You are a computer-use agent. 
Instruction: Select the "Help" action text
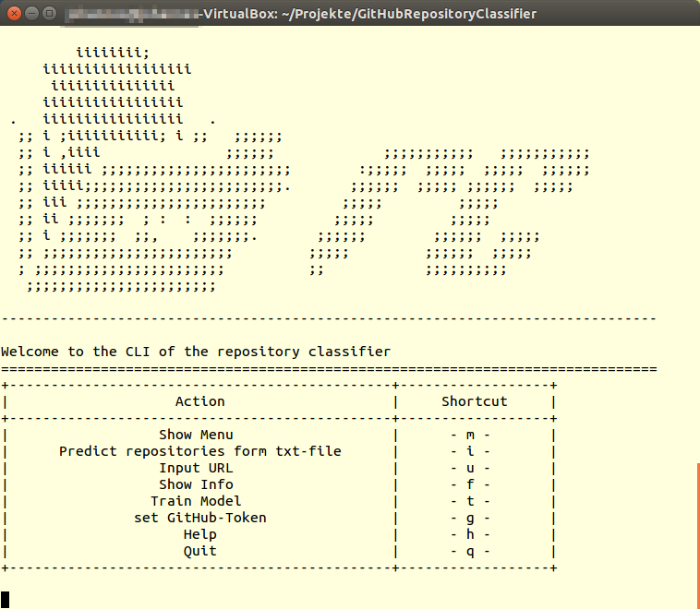200,534
